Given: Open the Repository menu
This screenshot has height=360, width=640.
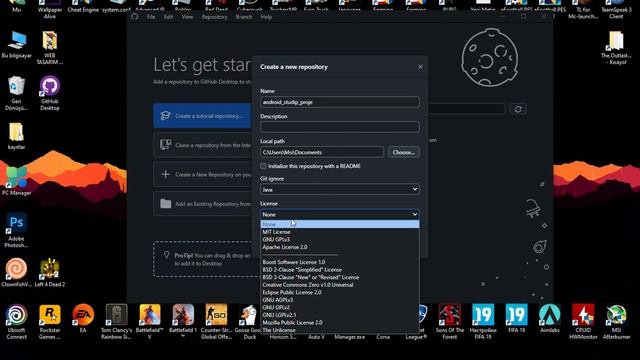Looking at the screenshot, I should pos(214,17).
